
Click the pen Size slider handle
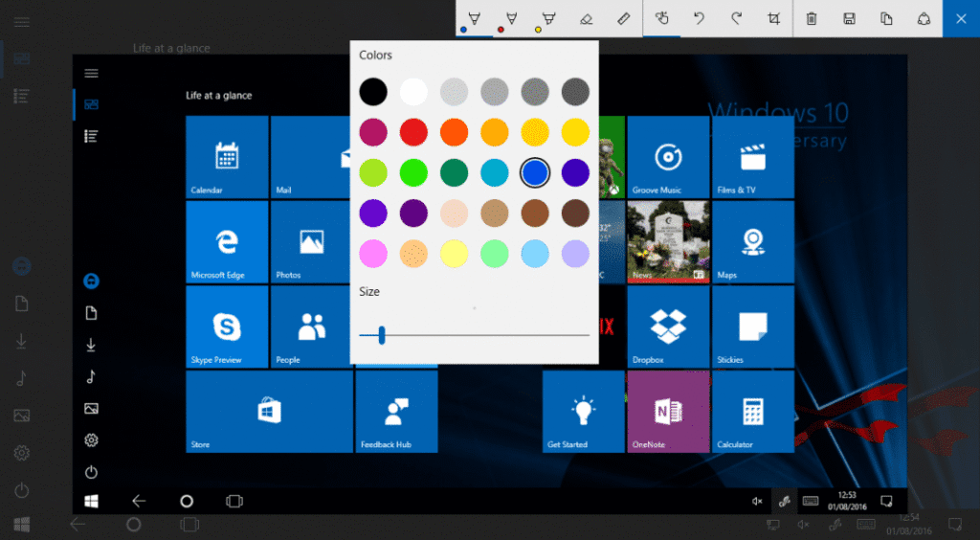pyautogui.click(x=382, y=335)
